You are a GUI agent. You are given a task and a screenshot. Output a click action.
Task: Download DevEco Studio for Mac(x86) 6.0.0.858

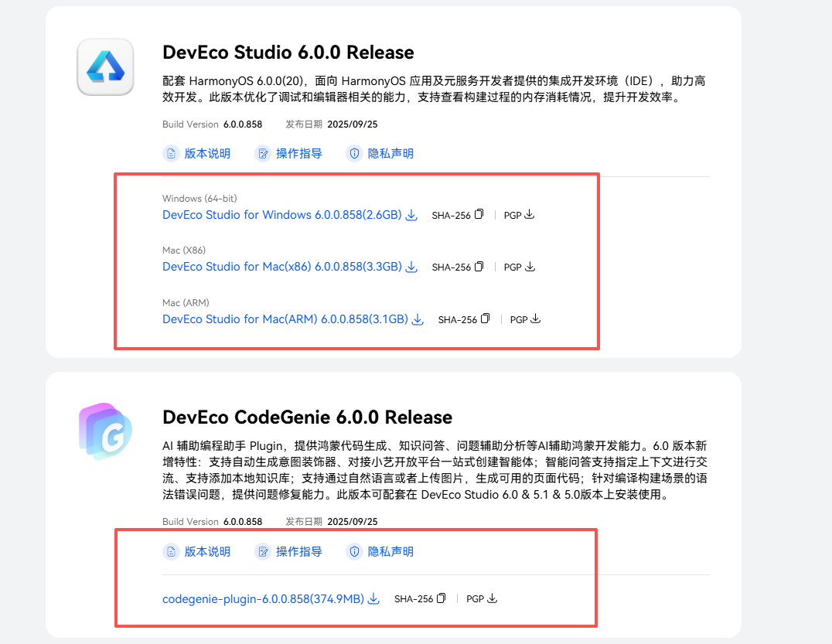click(282, 266)
